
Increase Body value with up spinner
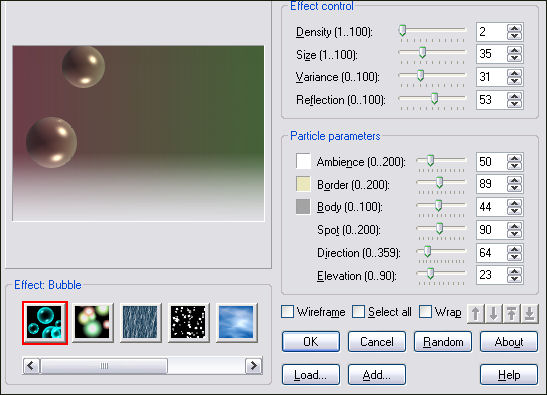click(x=515, y=203)
